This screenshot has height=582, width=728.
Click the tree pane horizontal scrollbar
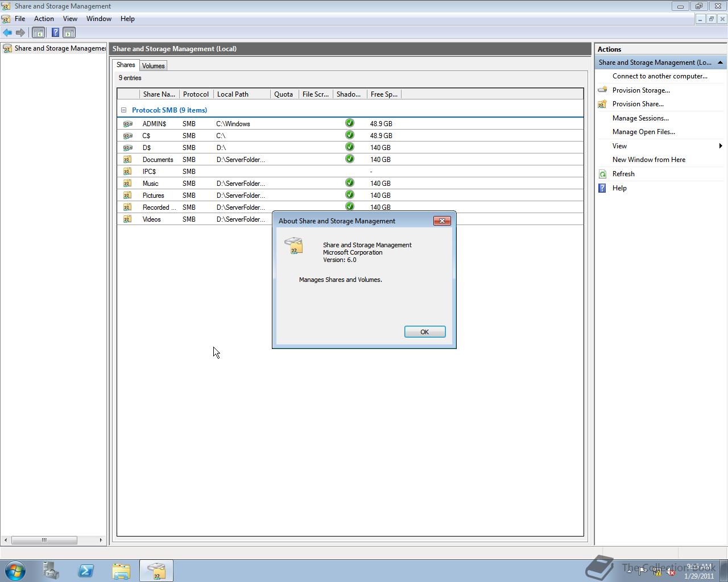(44, 540)
